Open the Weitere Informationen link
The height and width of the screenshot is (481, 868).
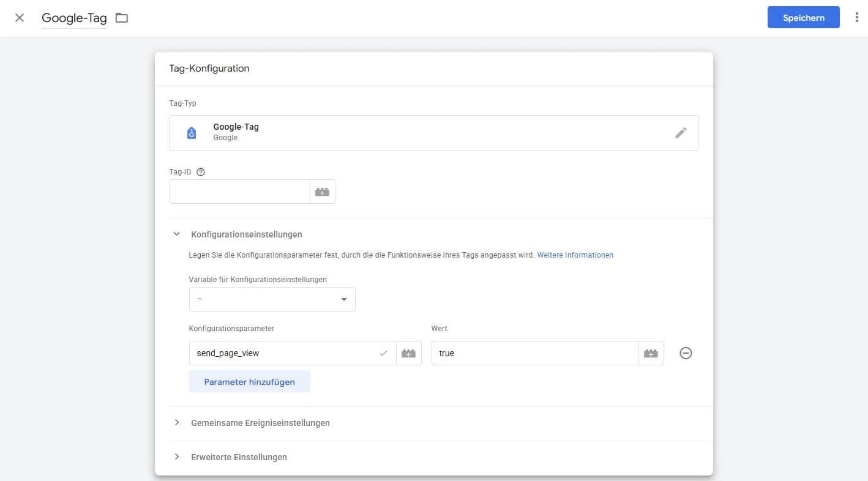pos(574,255)
